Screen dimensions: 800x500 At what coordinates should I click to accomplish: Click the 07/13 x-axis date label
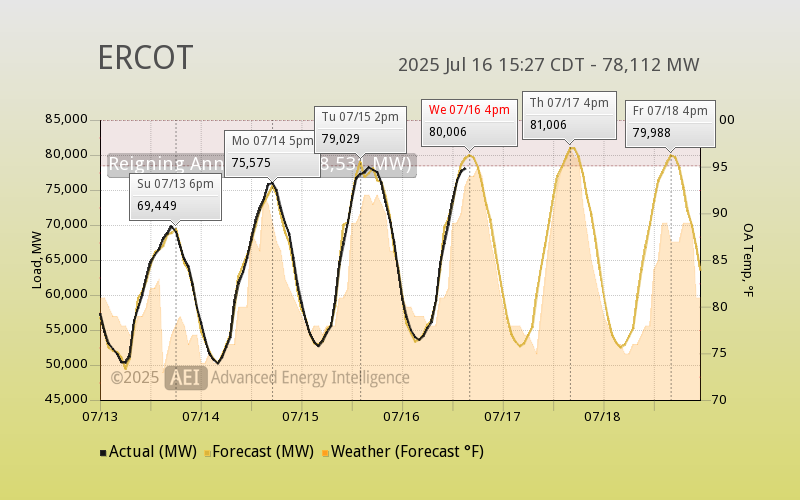pos(100,417)
